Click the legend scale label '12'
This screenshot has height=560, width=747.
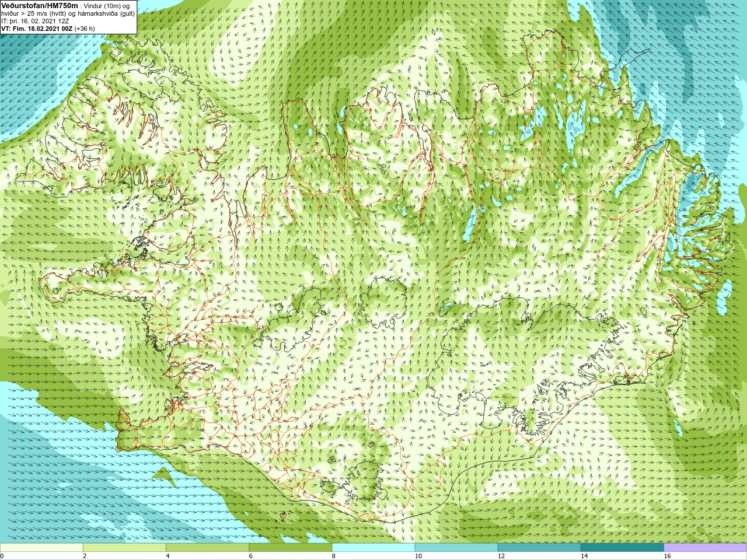(501, 556)
